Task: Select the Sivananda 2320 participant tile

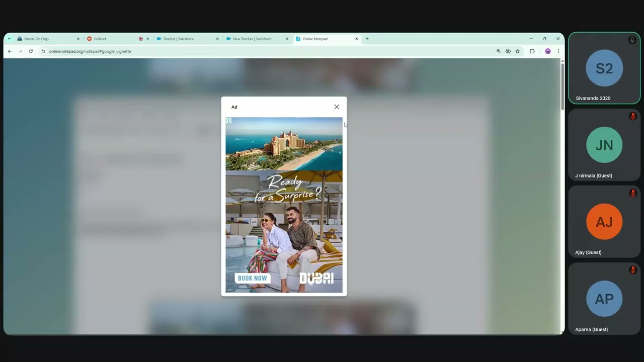Action: pos(604,68)
